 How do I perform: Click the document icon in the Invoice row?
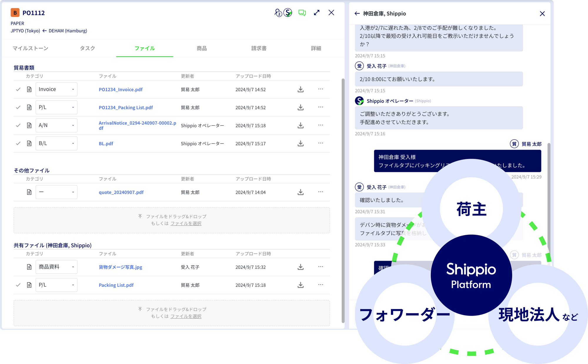pyautogui.click(x=29, y=89)
